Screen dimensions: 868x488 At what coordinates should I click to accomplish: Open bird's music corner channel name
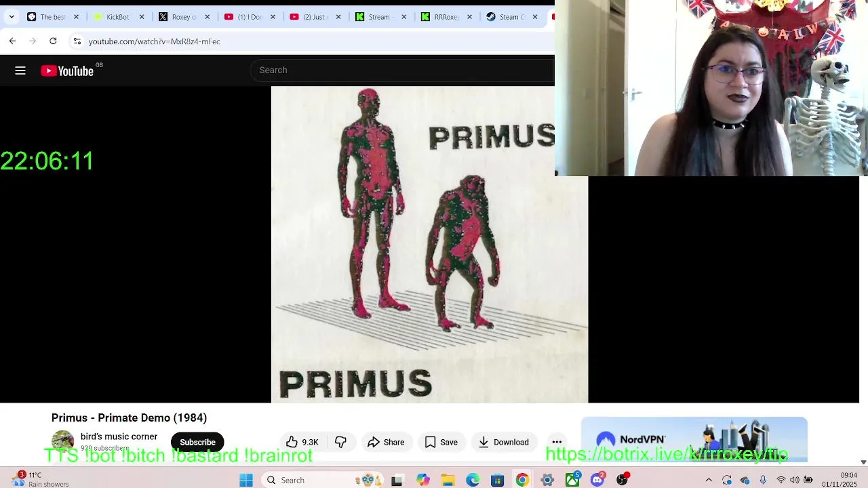click(x=119, y=436)
